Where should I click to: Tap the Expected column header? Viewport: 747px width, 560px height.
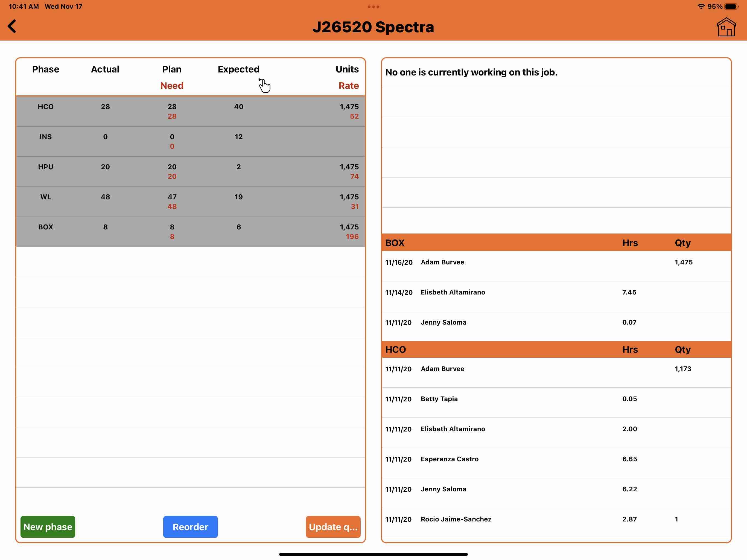(x=238, y=69)
